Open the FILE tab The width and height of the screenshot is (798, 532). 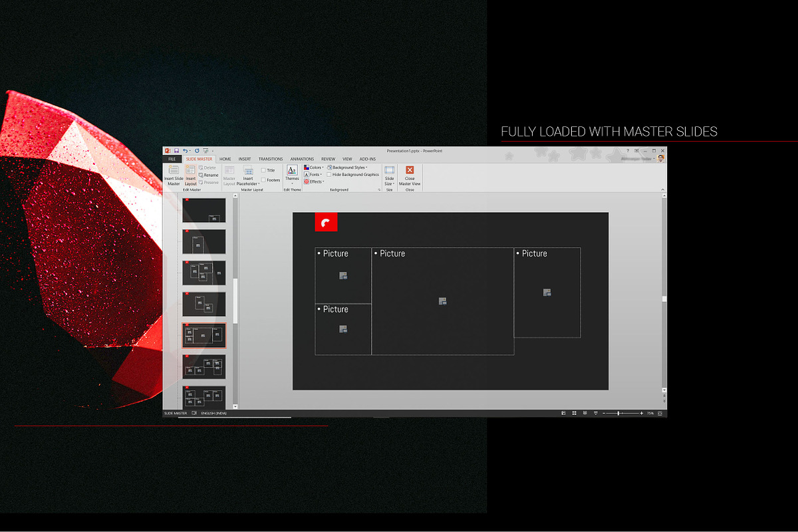[172, 159]
